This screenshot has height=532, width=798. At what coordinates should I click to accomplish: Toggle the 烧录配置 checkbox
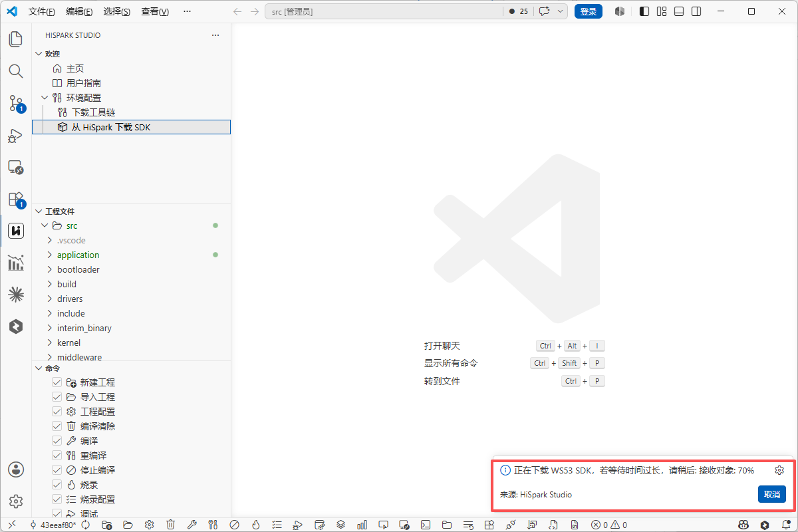(57, 499)
